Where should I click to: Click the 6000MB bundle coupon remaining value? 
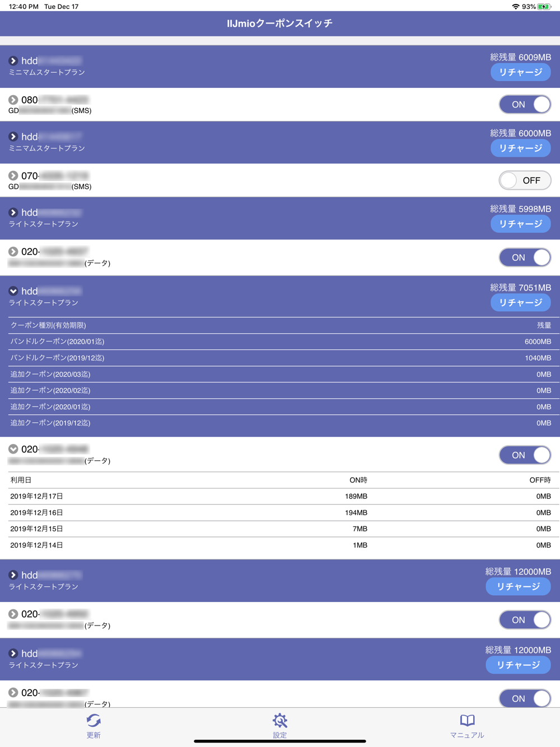pyautogui.click(x=538, y=342)
